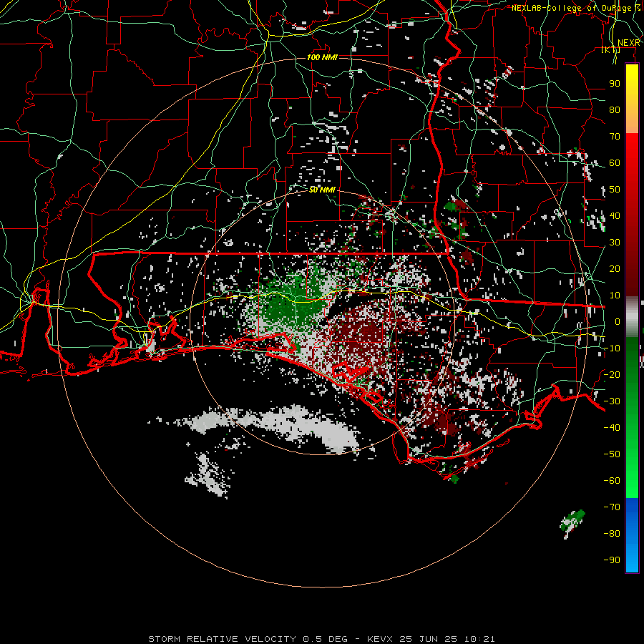Select the 50 value on velocity scale
Viewport: 644px width, 644px height.
click(x=615, y=190)
